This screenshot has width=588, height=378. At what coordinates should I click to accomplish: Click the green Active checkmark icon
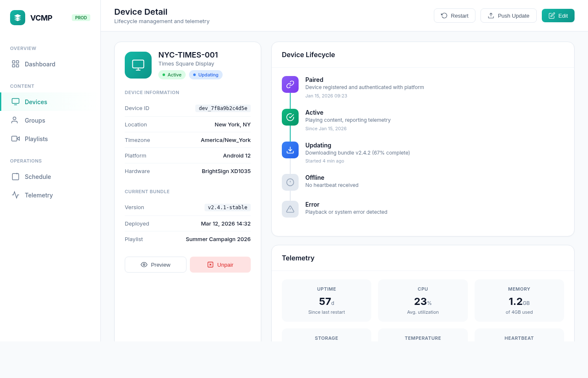290,117
